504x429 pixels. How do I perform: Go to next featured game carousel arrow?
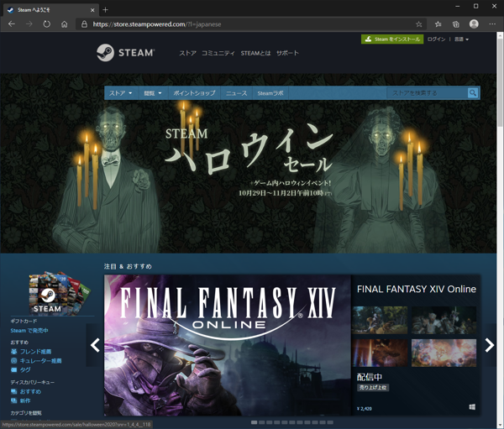click(x=489, y=345)
